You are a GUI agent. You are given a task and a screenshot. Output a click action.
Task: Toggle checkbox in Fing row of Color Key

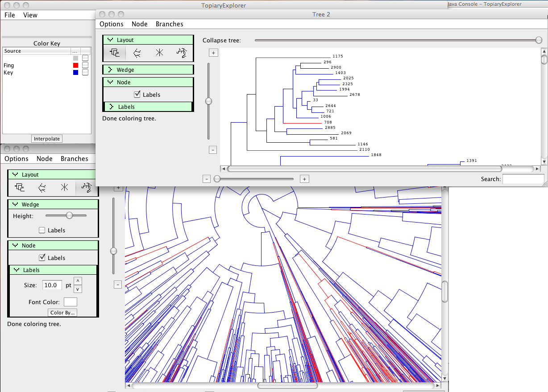pyautogui.click(x=85, y=65)
